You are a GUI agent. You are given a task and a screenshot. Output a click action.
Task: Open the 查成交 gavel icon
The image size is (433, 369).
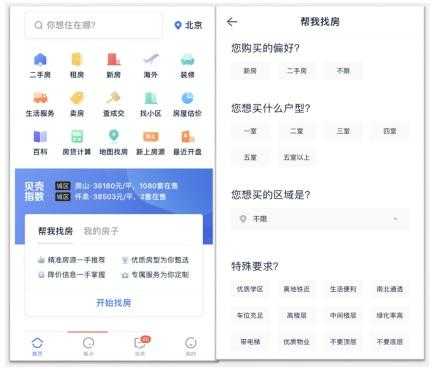coord(114,98)
